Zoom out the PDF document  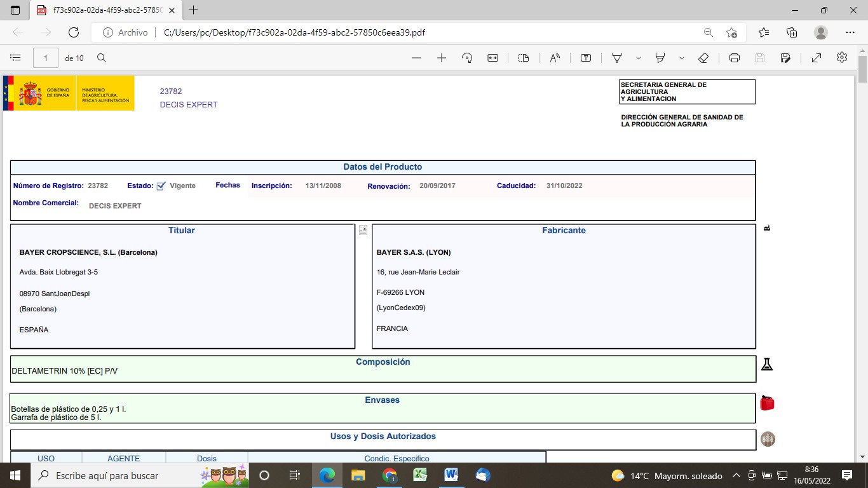[416, 58]
